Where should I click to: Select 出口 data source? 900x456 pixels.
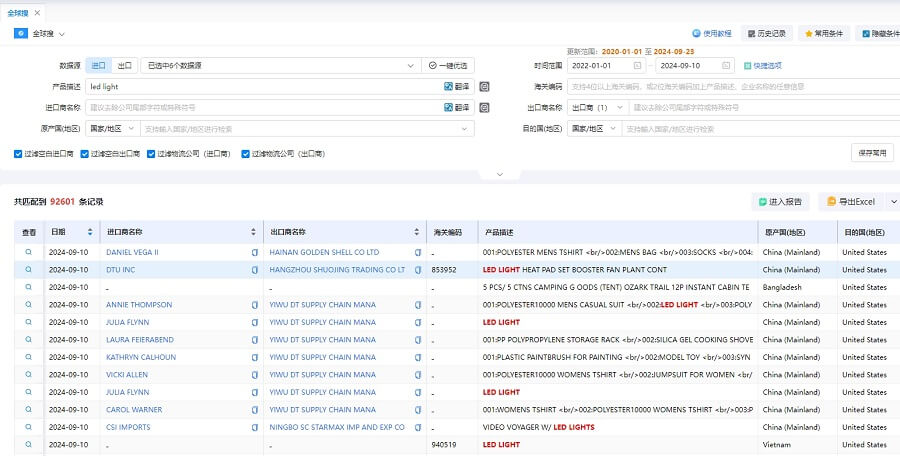125,65
